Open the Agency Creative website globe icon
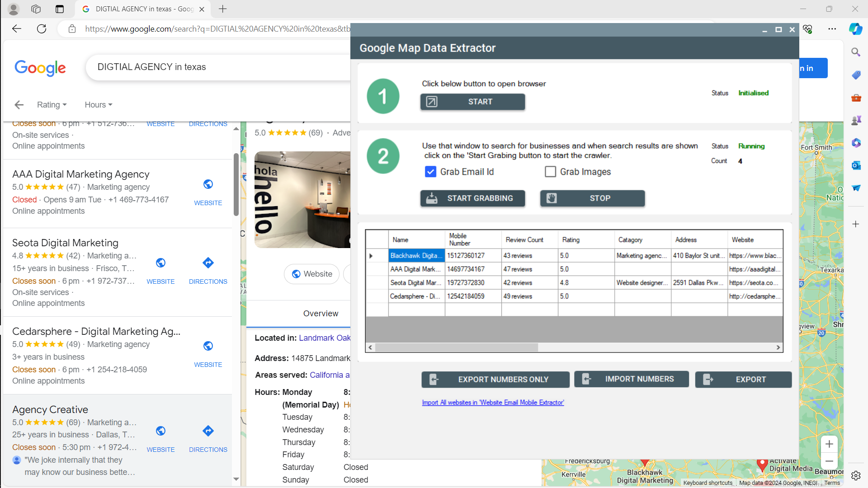This screenshot has height=488, width=868. (x=160, y=431)
